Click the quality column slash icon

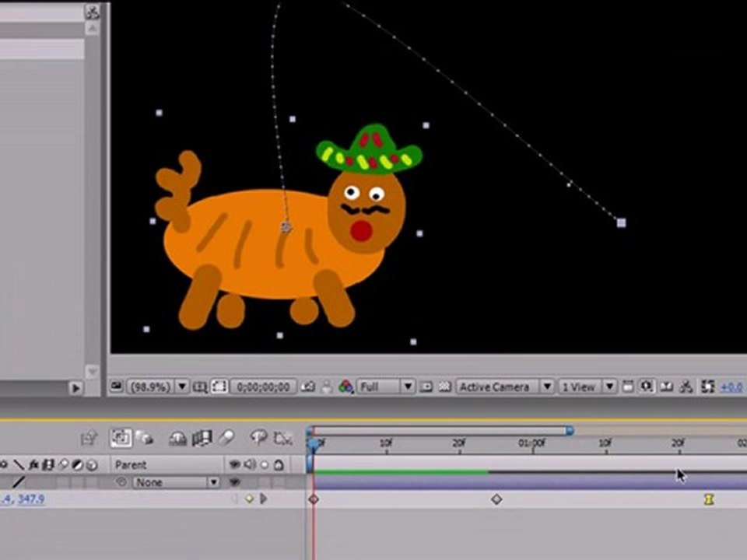coord(19,464)
